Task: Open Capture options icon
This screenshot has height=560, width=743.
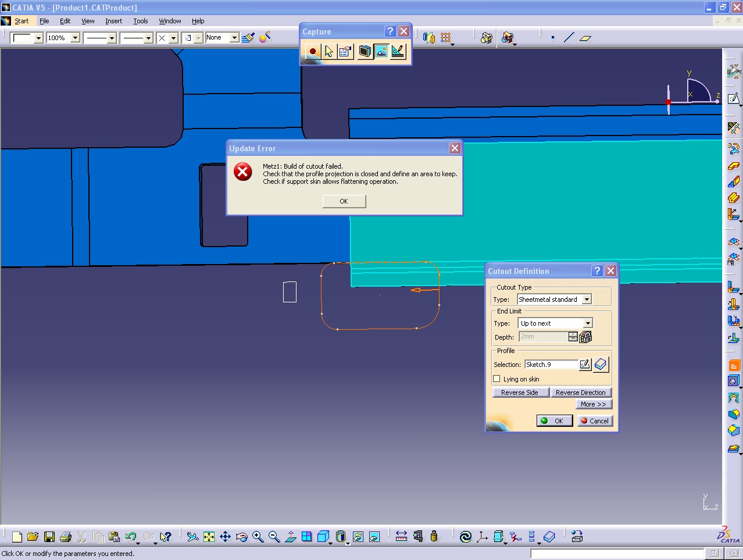Action: tap(345, 51)
